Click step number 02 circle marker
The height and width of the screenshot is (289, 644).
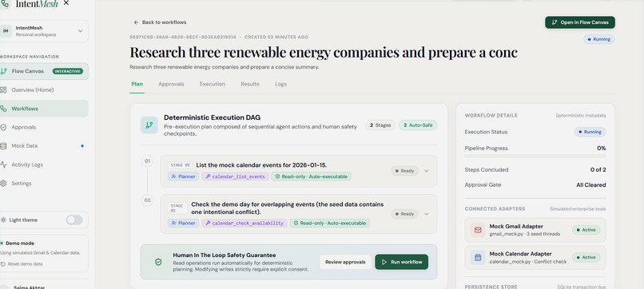click(x=147, y=200)
